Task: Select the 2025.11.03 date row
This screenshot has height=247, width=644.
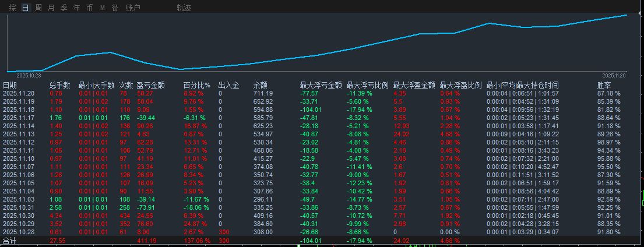Action: 17,199
